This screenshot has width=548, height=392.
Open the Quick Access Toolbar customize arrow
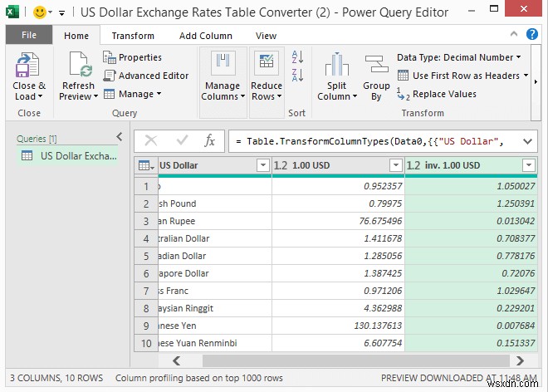coord(61,13)
